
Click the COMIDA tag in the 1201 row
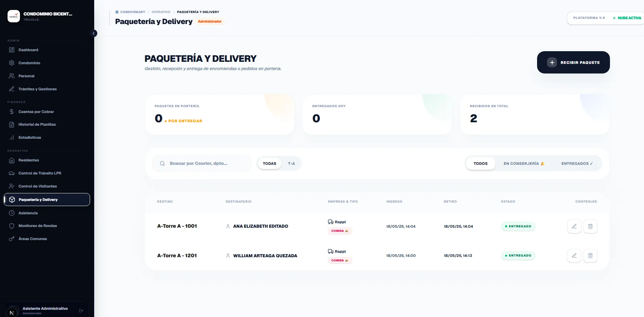[x=340, y=260]
